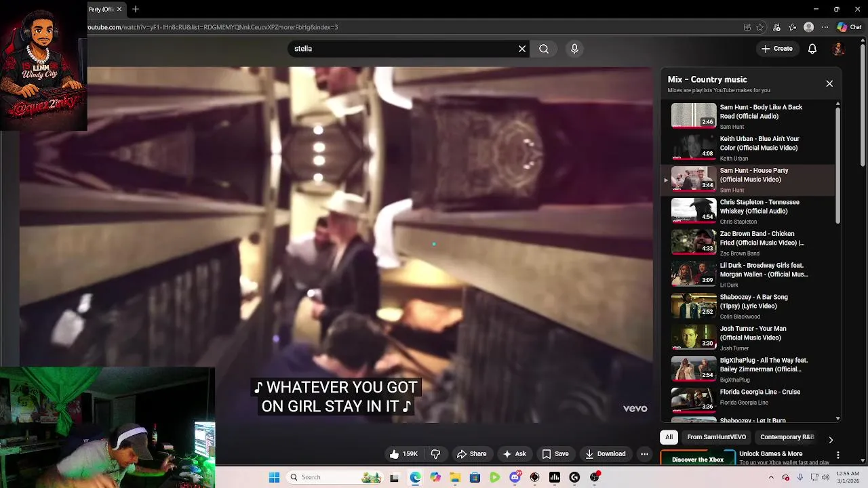This screenshot has height=488, width=868.
Task: Open Logitech G app on the taskbar
Action: click(574, 477)
